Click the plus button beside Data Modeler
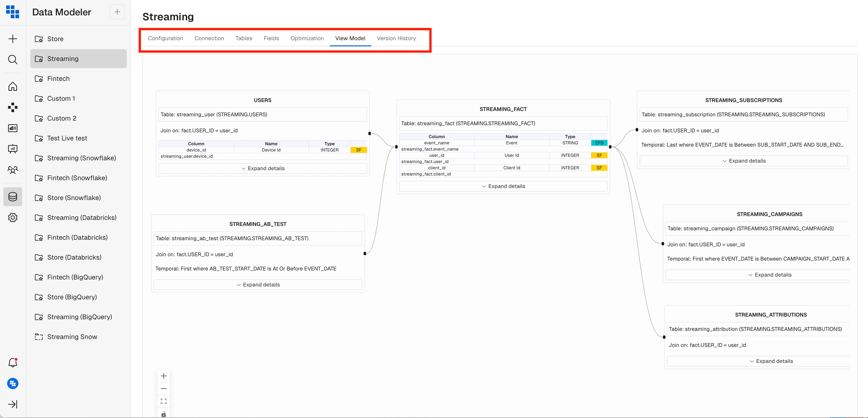The height and width of the screenshot is (418, 868). click(x=117, y=12)
